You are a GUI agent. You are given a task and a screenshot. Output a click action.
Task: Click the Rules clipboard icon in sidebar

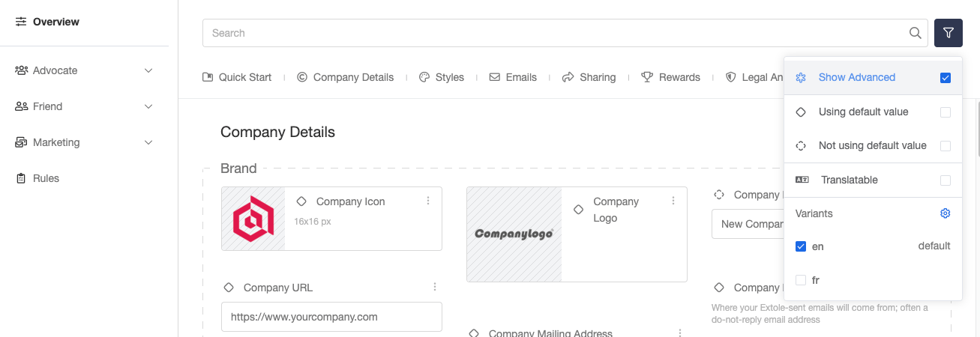click(x=21, y=178)
